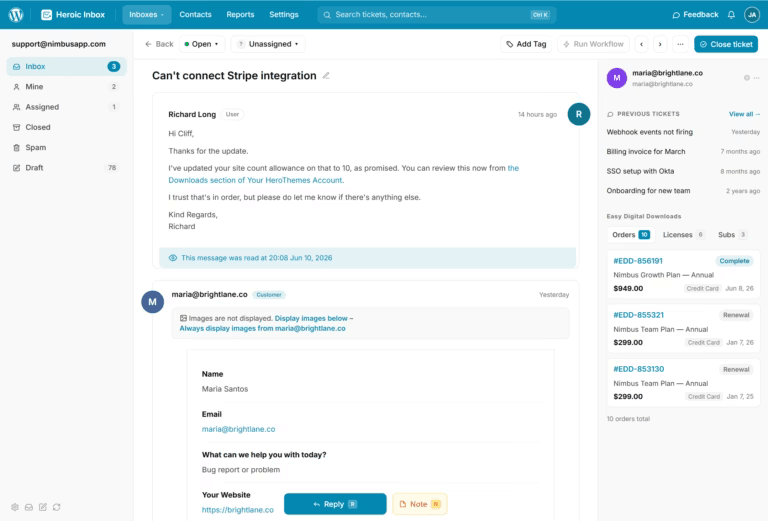Expand the Inboxes dropdown in navbar

pyautogui.click(x=146, y=15)
